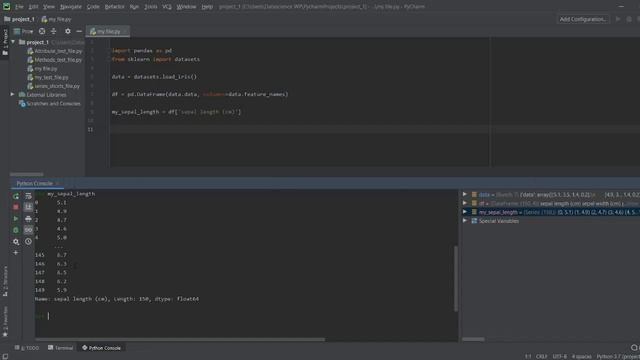Image resolution: width=640 pixels, height=360 pixels.
Task: Expand Special Variables node
Action: tap(465, 221)
